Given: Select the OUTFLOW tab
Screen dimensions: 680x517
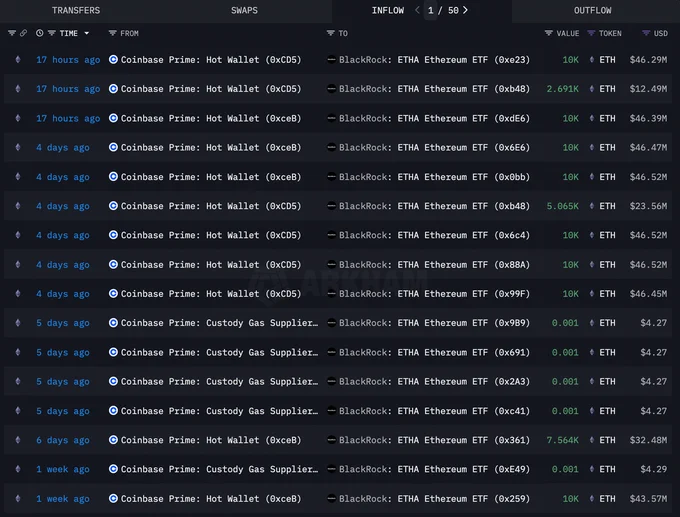Looking at the screenshot, I should coord(592,10).
